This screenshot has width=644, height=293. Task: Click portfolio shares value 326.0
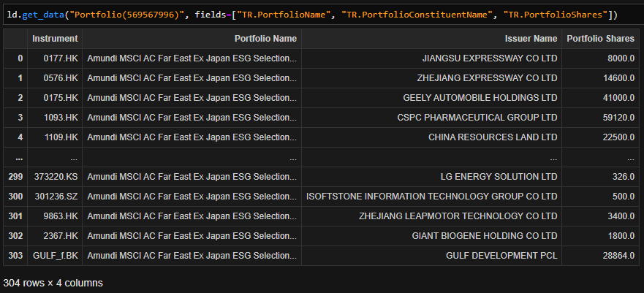623,176
